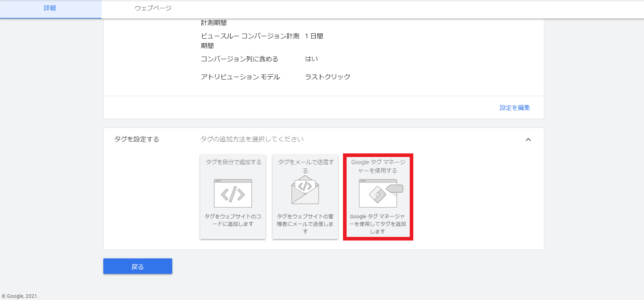This screenshot has width=644, height=300.
Task: Click the © Google, 2021. footer text
Action: [x=20, y=296]
